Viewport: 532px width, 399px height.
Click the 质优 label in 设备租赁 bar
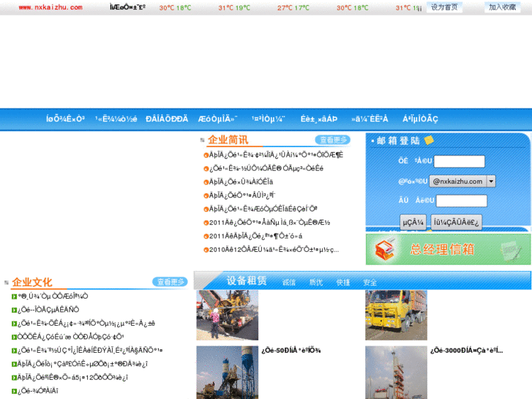click(316, 283)
